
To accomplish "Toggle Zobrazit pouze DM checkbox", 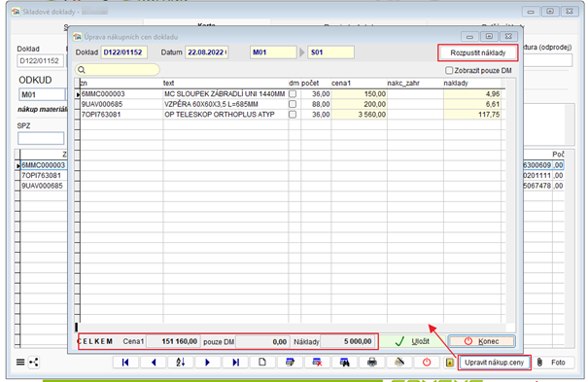I will [449, 71].
